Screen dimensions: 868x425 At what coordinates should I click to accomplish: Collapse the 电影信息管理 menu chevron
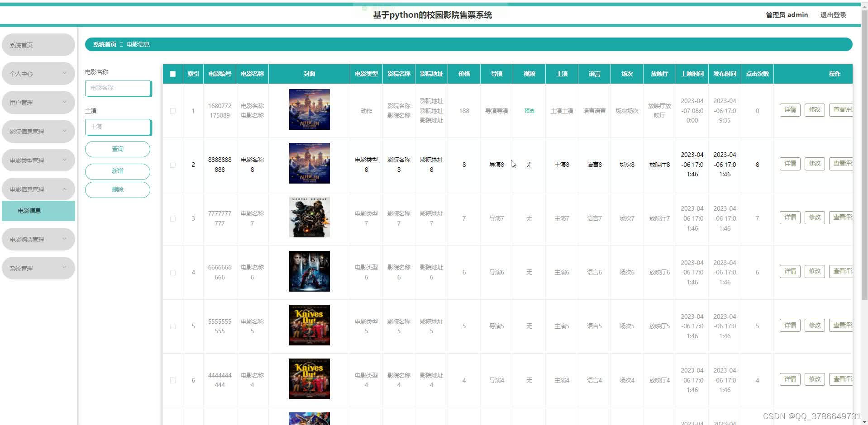[64, 189]
